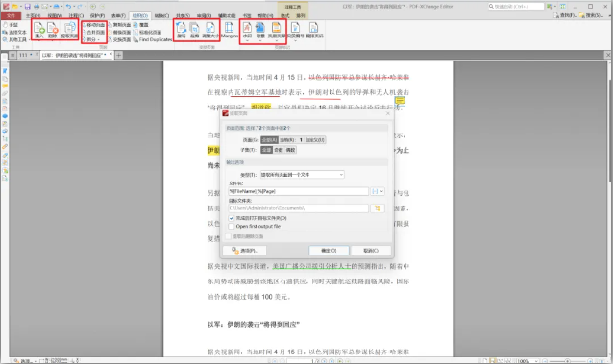613x364 pixels.
Task: Click the Cancel button in extract dialog
Action: tap(371, 251)
